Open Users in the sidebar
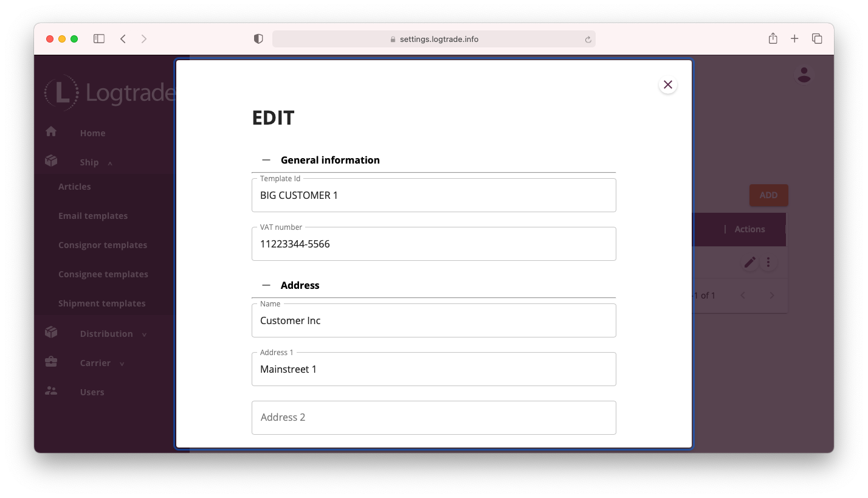Image resolution: width=868 pixels, height=498 pixels. point(92,392)
